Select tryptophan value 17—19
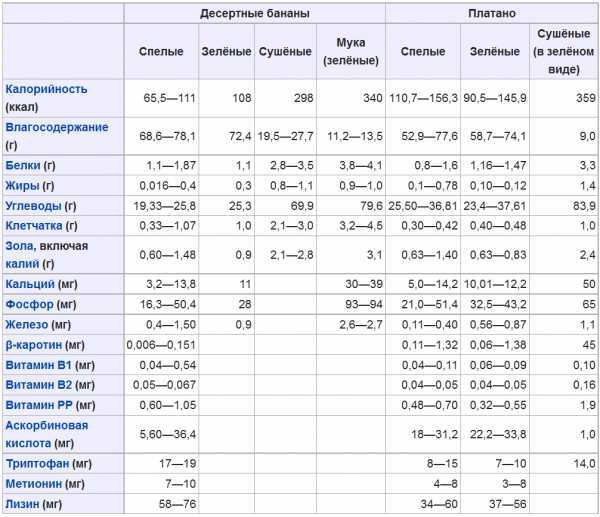The image size is (600, 517). tap(177, 464)
